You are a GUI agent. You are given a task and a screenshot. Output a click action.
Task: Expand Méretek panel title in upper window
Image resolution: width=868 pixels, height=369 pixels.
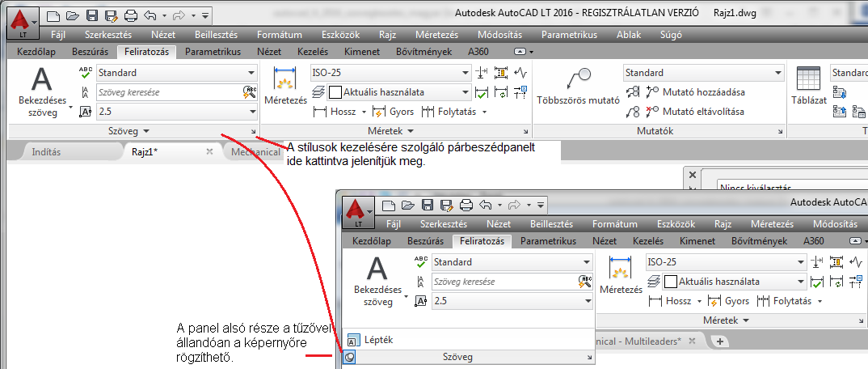pyautogui.click(x=391, y=131)
